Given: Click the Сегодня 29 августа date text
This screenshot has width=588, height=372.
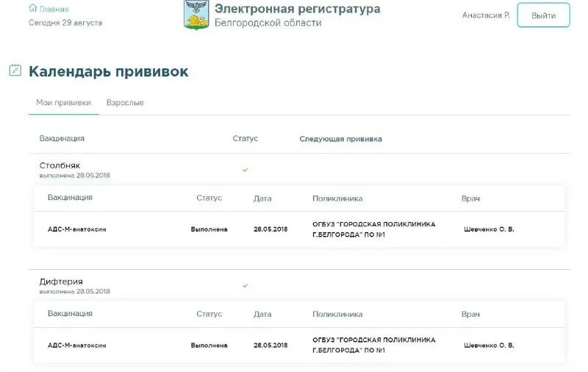Looking at the screenshot, I should point(65,23).
